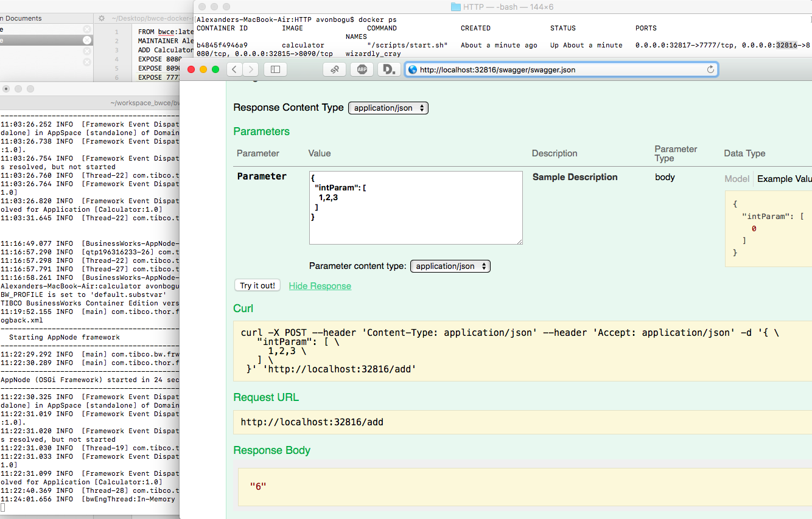Open the Parameter content type dropdown
This screenshot has height=519, width=812.
(x=450, y=266)
